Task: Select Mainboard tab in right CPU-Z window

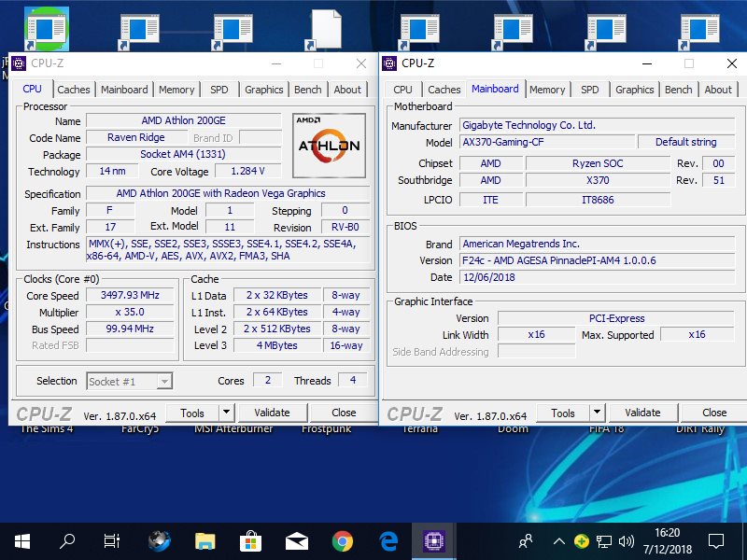Action: (x=495, y=89)
